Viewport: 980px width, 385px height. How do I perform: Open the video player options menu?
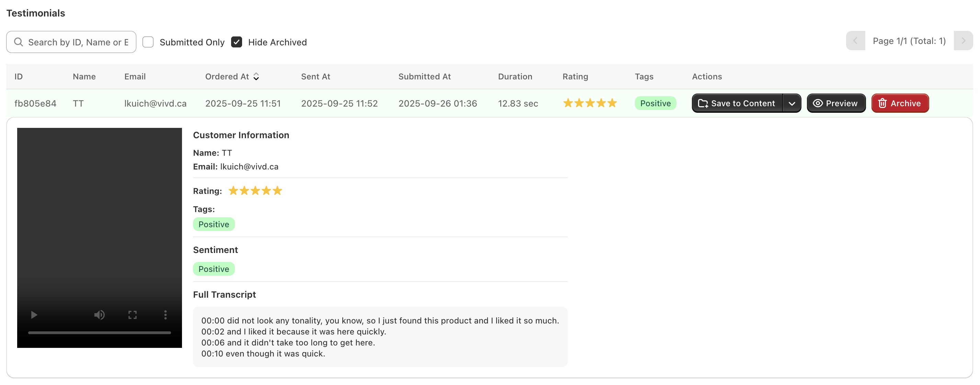[x=165, y=315]
